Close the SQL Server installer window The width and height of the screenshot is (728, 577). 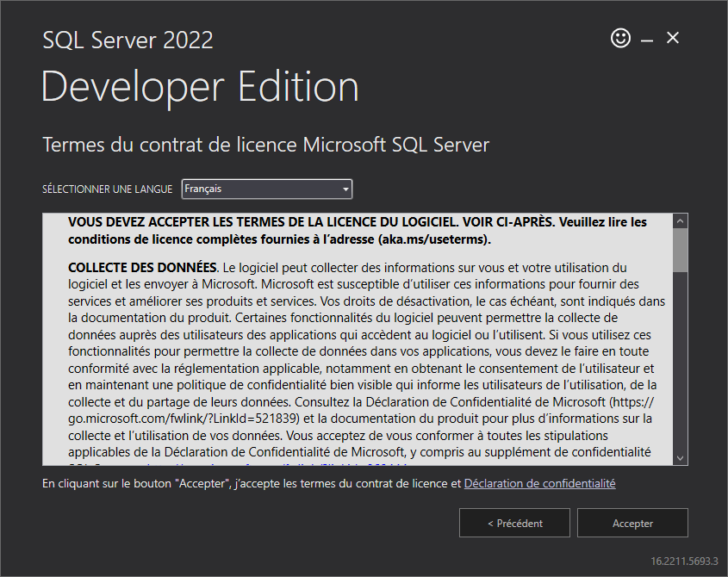click(x=673, y=38)
